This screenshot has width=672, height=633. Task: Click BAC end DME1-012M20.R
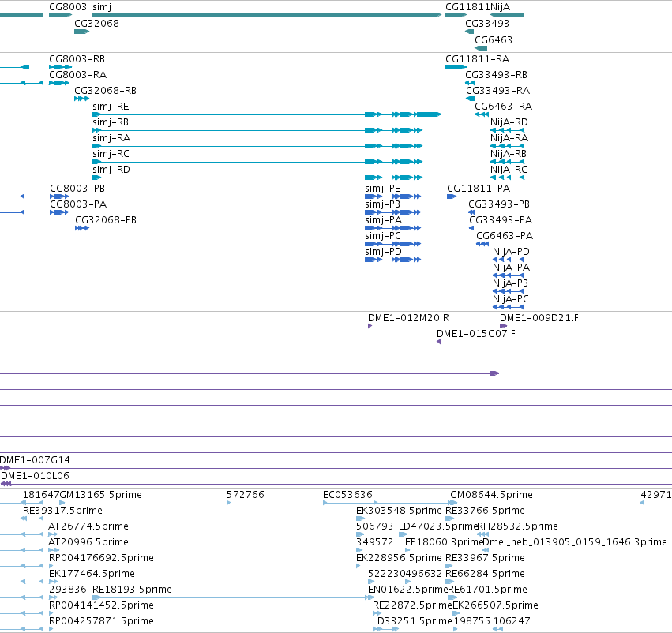coord(409,318)
